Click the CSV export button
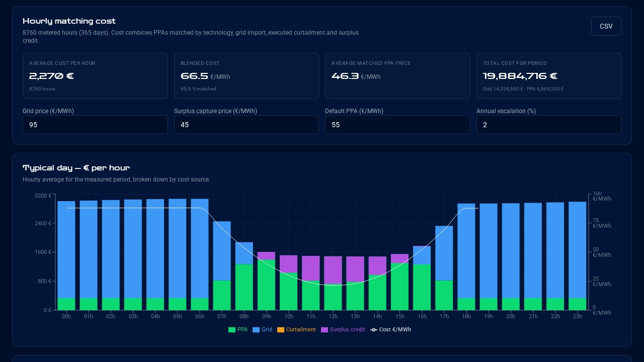 coord(606,26)
